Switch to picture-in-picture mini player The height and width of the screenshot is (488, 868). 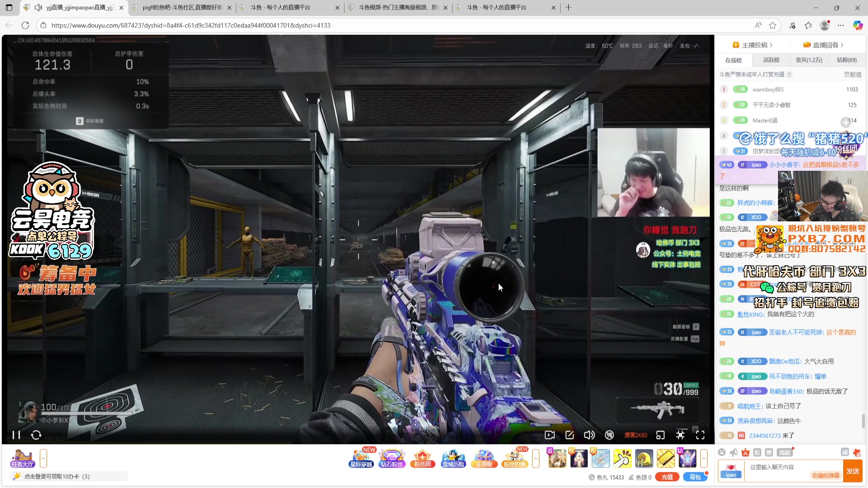point(660,435)
